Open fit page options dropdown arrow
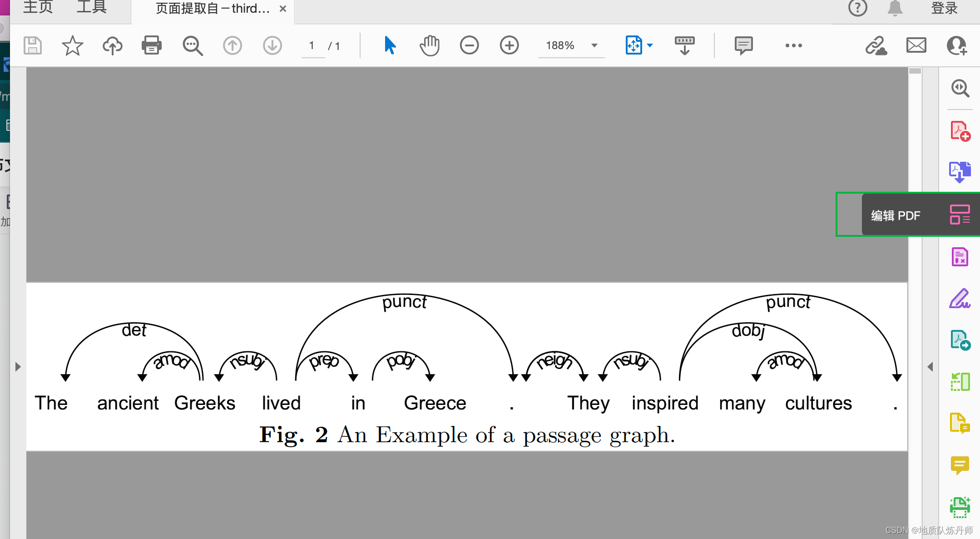The height and width of the screenshot is (539, 980). coord(650,45)
